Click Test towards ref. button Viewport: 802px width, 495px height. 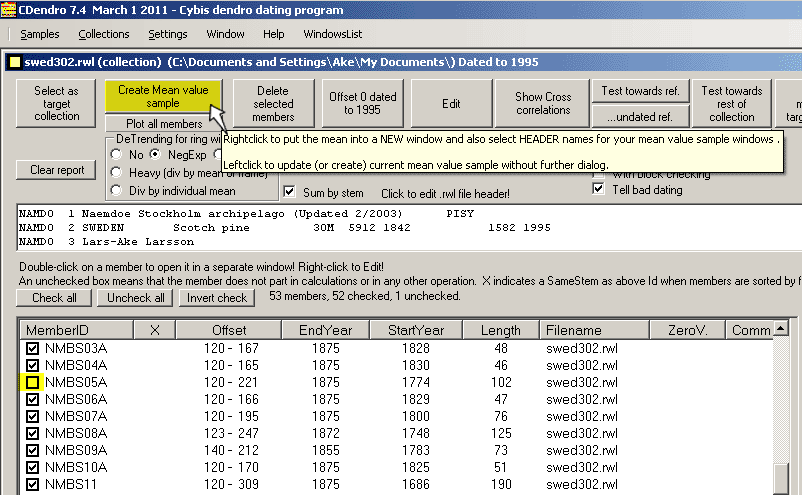click(x=640, y=91)
